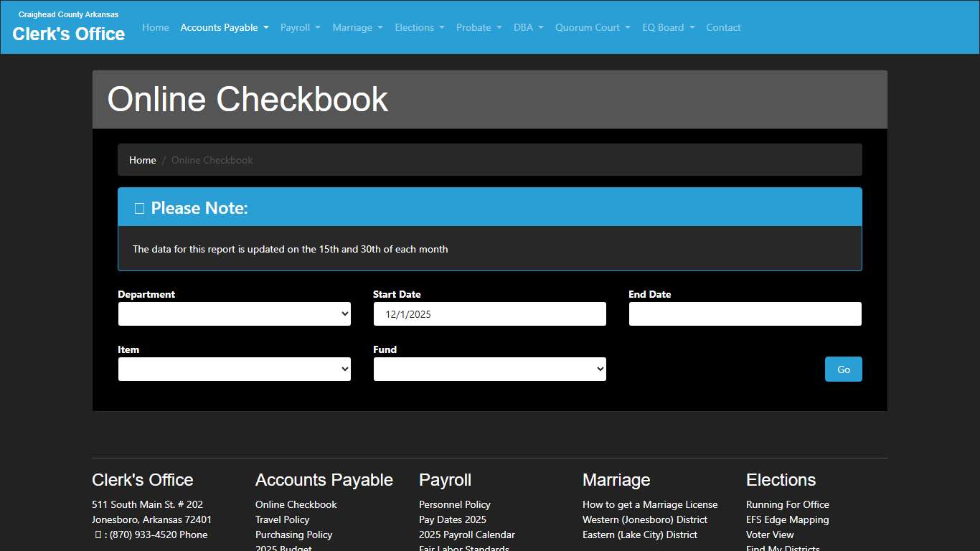
Task: Click the End Date input field
Action: [745, 314]
